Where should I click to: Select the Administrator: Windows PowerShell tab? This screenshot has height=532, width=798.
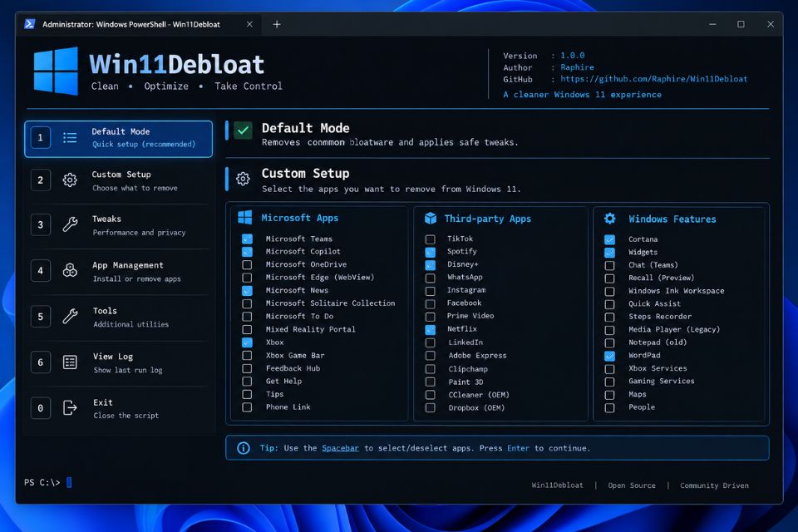click(x=139, y=24)
